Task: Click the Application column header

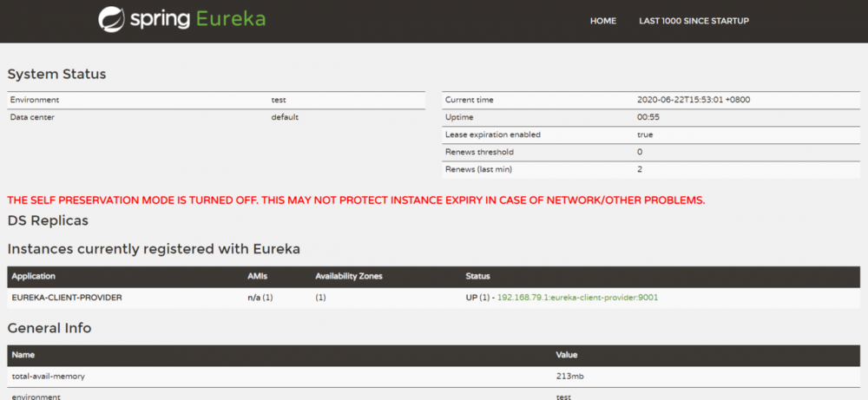Action: pos(33,276)
